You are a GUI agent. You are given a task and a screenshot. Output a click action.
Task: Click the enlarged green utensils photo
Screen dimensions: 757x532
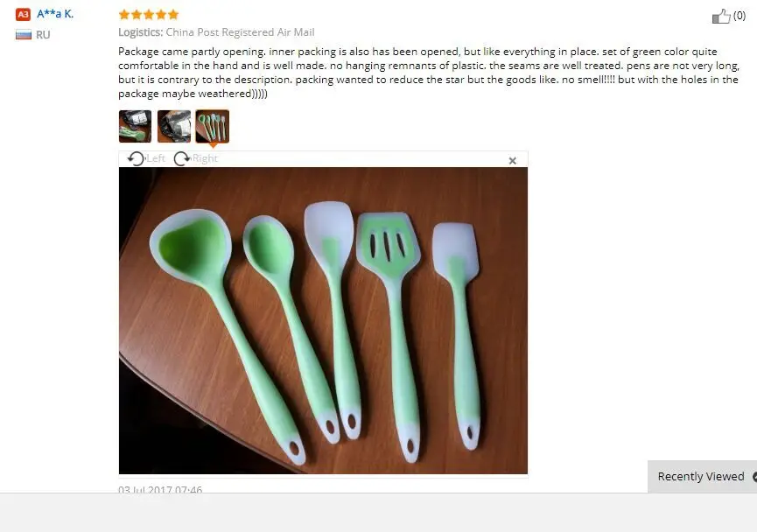(x=323, y=320)
